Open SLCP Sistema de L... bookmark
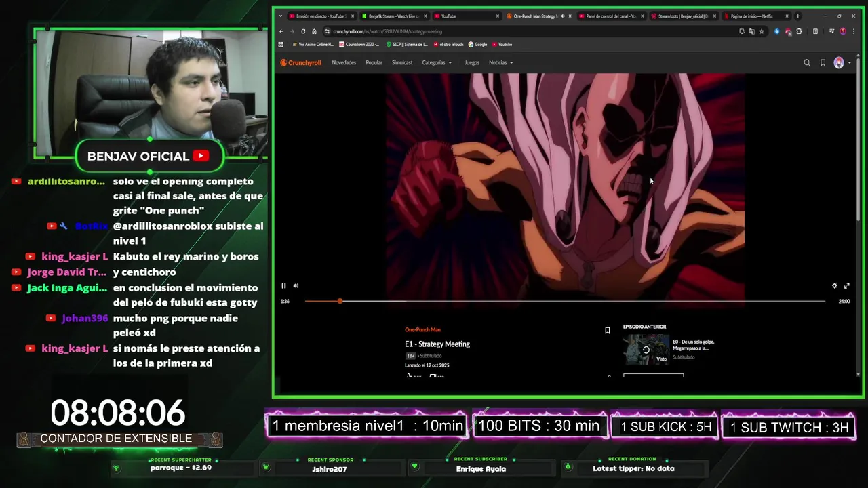868x488 pixels. point(408,45)
